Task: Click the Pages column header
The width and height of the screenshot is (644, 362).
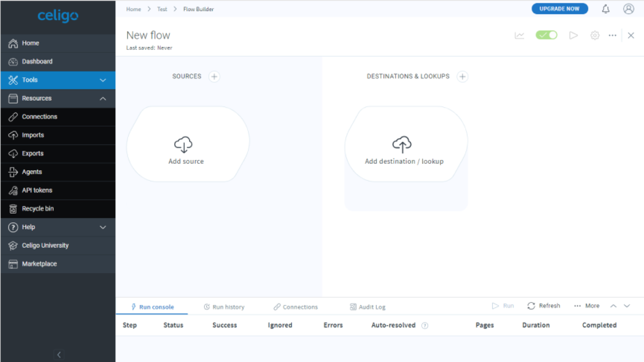Action: click(x=485, y=325)
